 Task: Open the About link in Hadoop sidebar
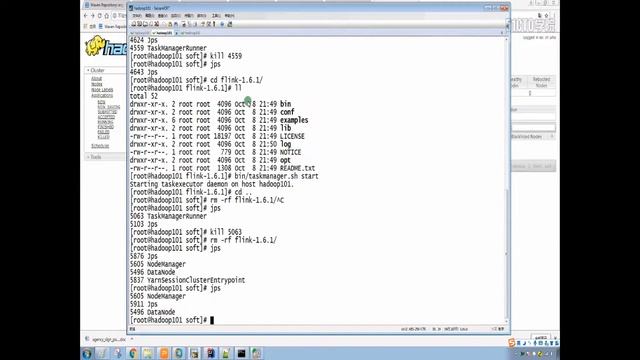(x=96, y=78)
